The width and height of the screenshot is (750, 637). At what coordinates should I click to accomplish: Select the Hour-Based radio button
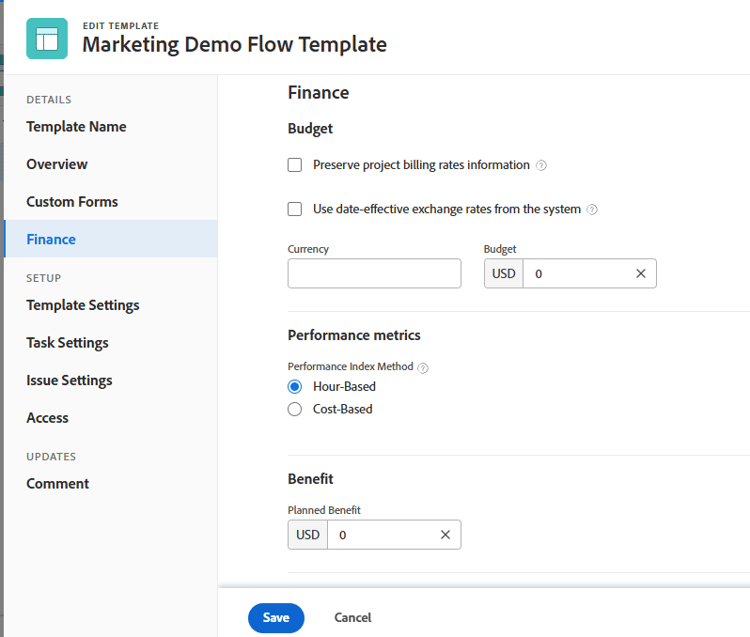tap(295, 386)
